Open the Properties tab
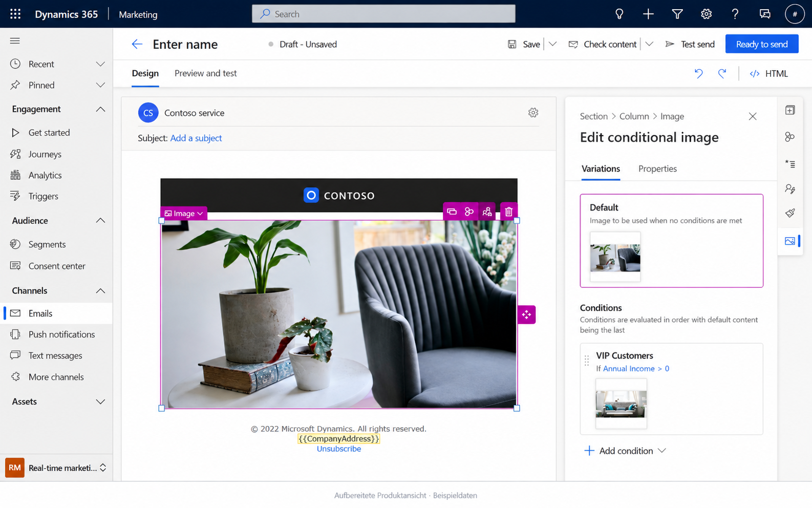Image resolution: width=812 pixels, height=508 pixels. (x=657, y=168)
